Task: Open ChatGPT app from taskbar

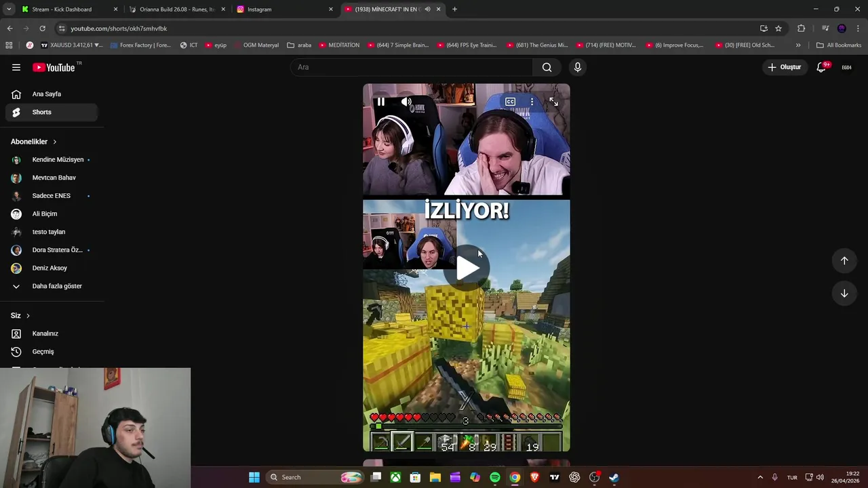Action: click(x=574, y=477)
